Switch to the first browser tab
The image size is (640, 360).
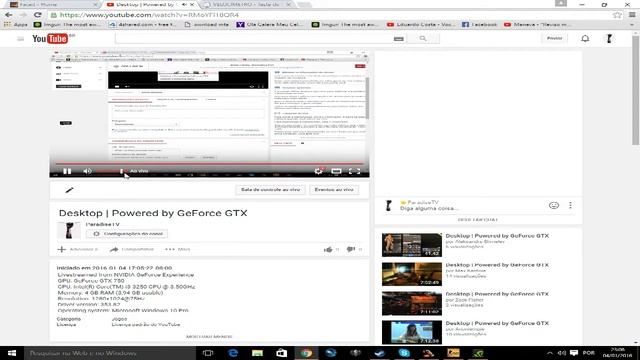click(x=53, y=4)
